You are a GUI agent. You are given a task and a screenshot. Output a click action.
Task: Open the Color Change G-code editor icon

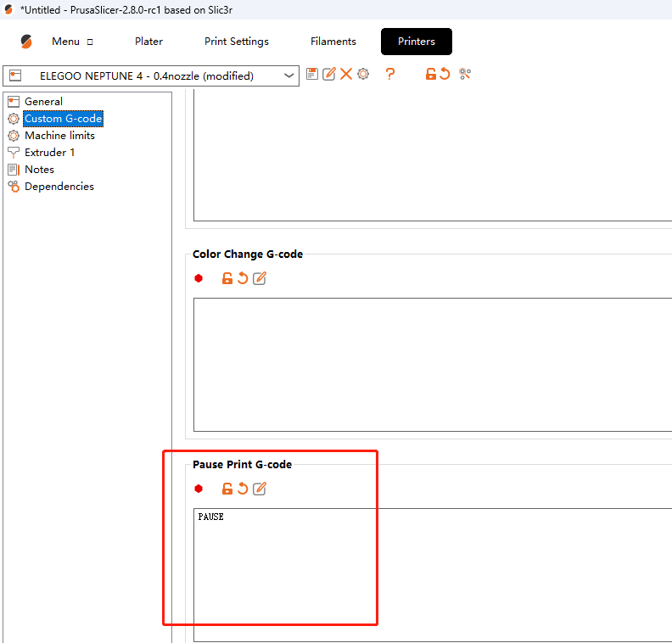pos(260,278)
